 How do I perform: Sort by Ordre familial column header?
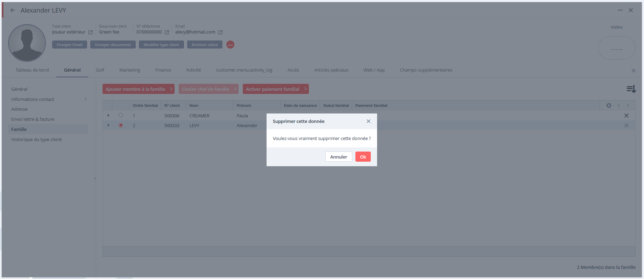(x=145, y=105)
